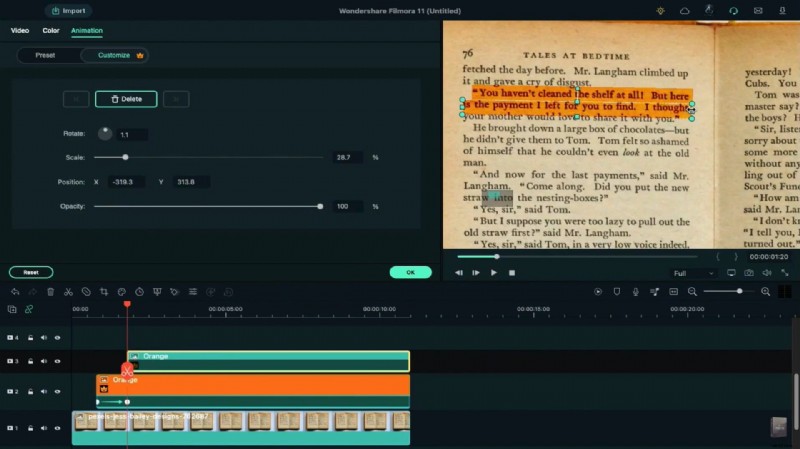Open the Import dropdown at top

[x=68, y=11]
